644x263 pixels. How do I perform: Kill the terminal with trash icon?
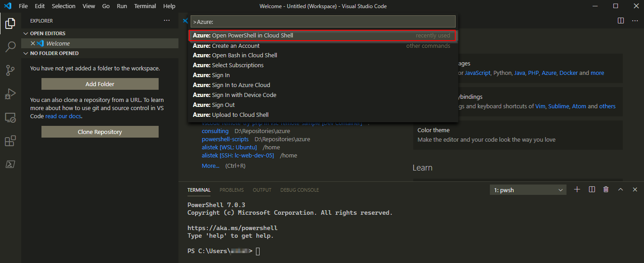click(x=606, y=189)
